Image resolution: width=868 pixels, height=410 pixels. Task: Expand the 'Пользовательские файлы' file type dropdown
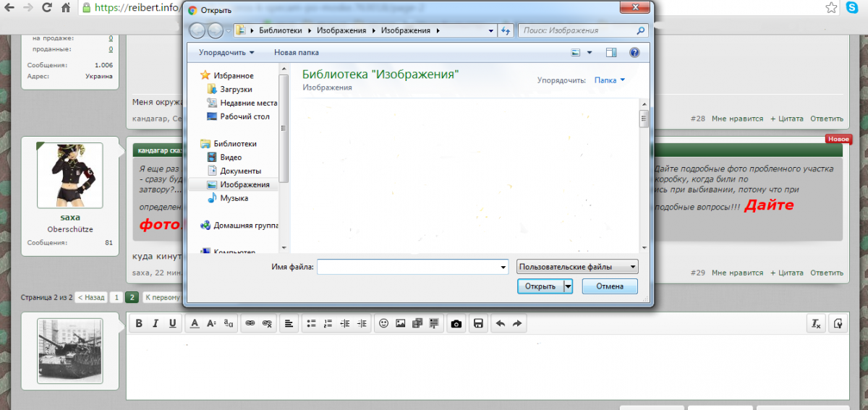point(577,267)
